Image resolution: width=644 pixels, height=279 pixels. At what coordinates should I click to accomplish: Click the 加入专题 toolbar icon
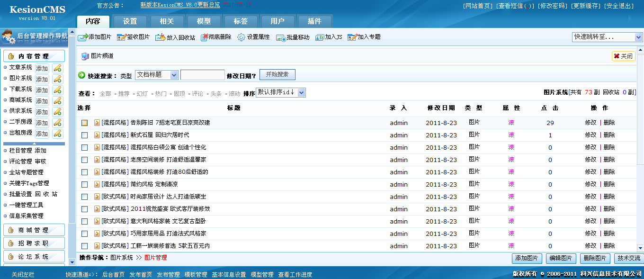352,37
